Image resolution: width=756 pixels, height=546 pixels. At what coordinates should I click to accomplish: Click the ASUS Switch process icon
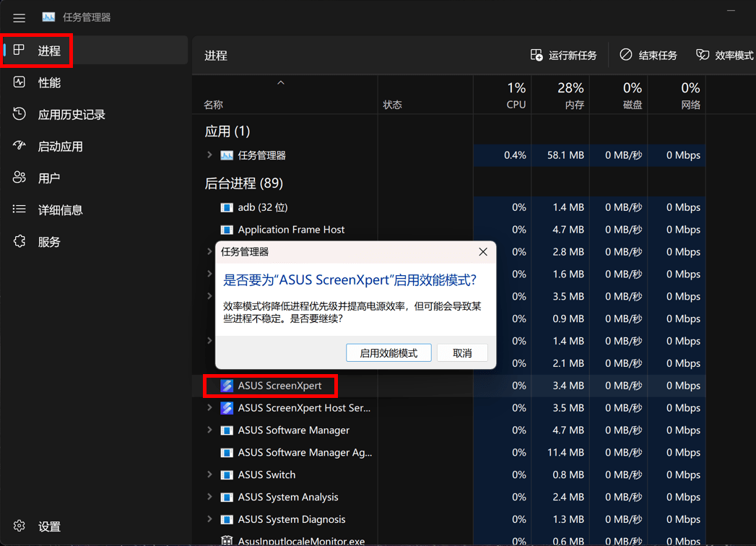(x=227, y=474)
